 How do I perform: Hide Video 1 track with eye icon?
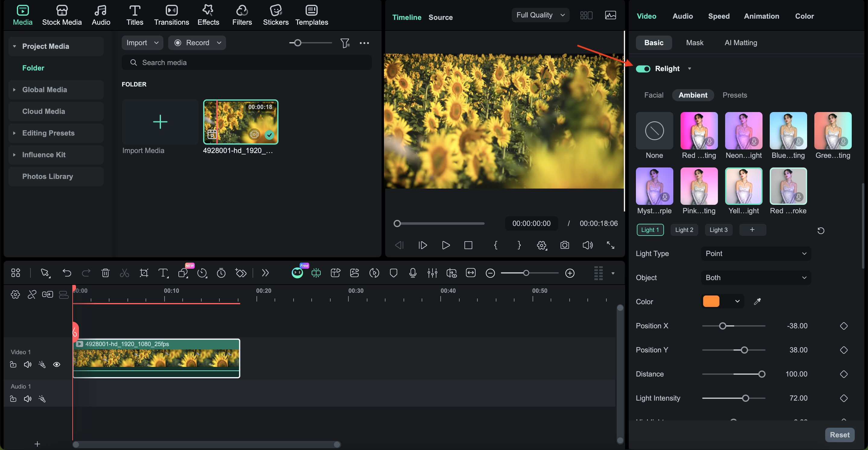(x=57, y=364)
